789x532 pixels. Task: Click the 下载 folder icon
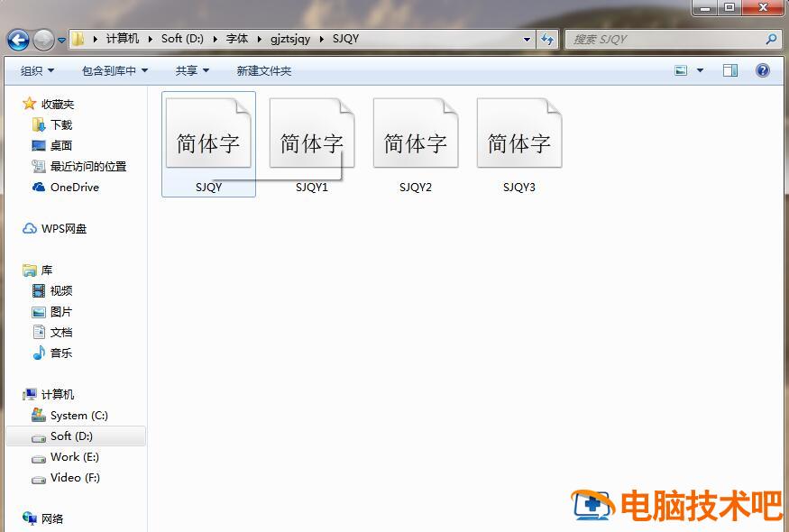pos(39,124)
